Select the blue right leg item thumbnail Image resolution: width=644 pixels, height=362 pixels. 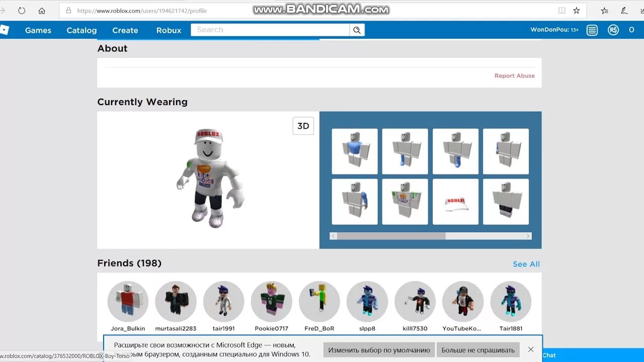coord(455,151)
